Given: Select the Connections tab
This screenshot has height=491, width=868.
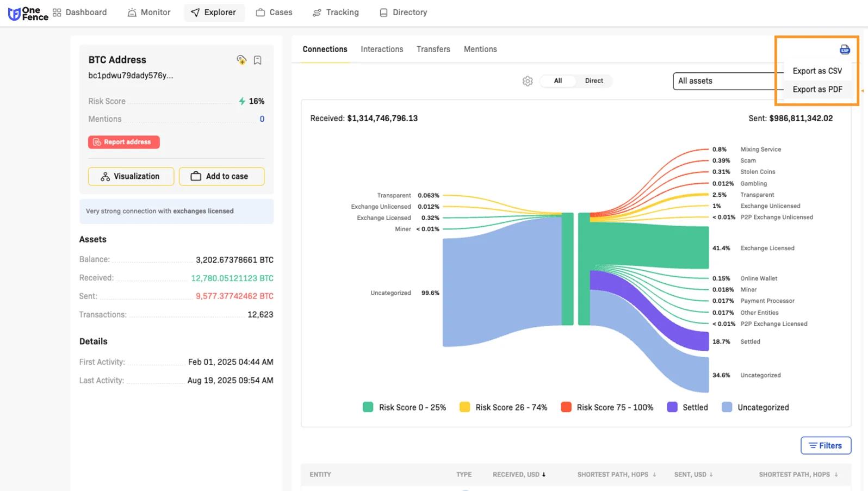Looking at the screenshot, I should tap(325, 49).
